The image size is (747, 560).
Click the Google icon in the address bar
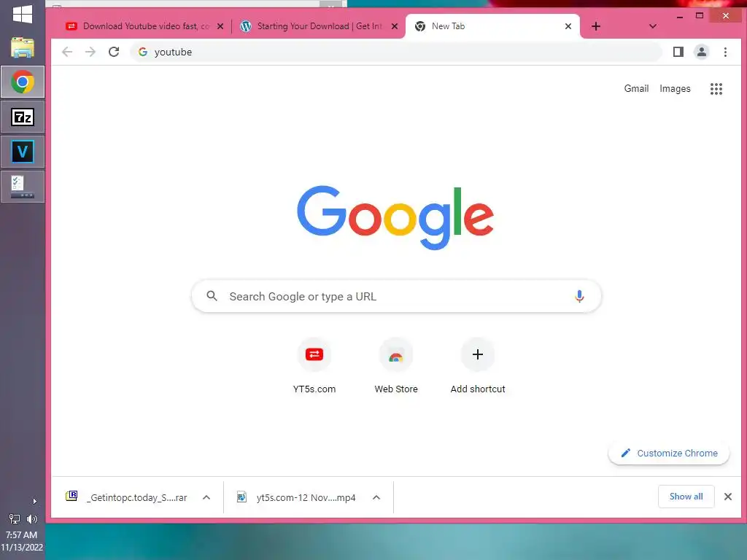pos(142,52)
